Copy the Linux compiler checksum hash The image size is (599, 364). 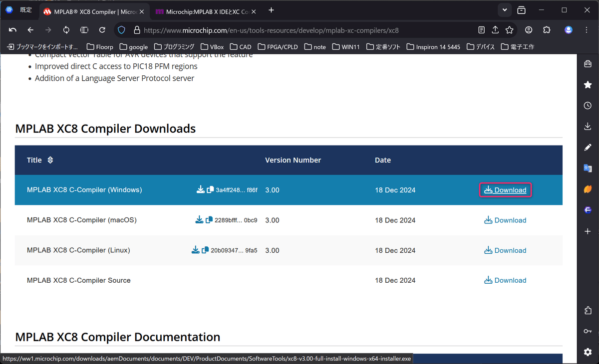click(205, 250)
